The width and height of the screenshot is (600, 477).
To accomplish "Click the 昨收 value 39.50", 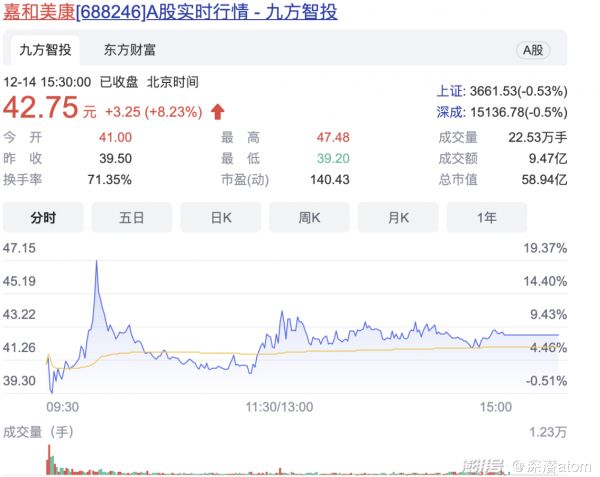I will coord(115,158).
